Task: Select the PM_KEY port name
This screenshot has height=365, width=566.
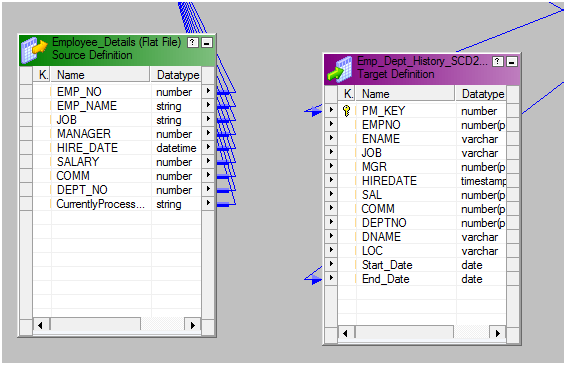Action: point(384,110)
